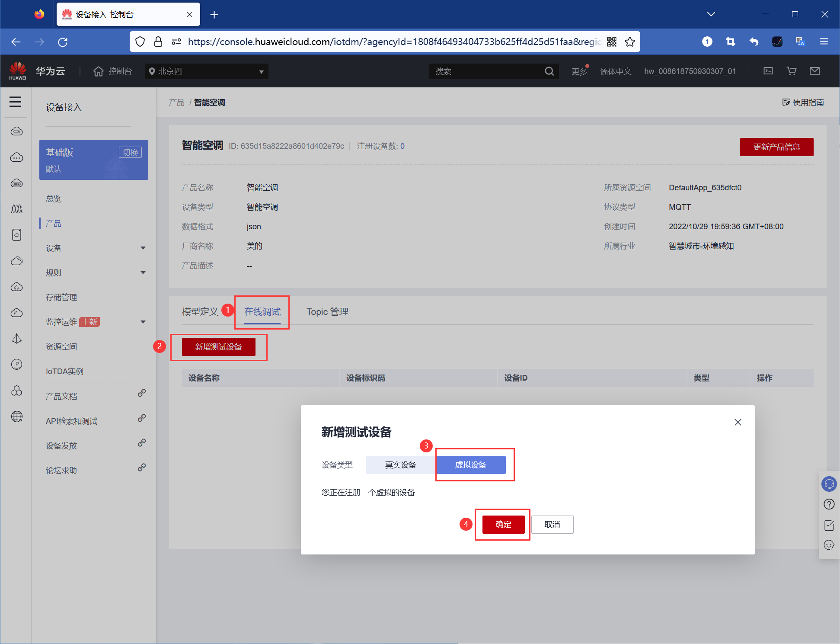The width and height of the screenshot is (840, 644).
Task: Select 虚拟设备 device type option
Action: [470, 465]
